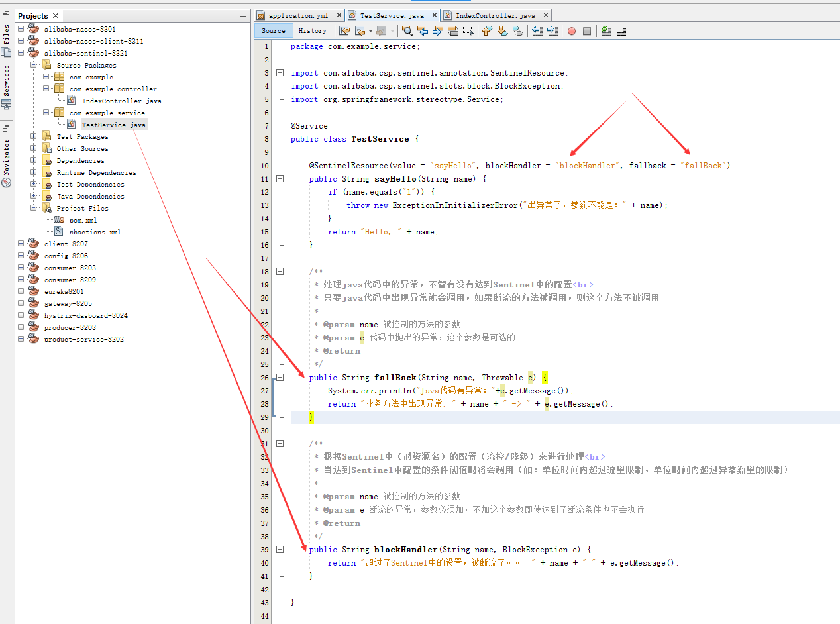Select IndexController.java in the project tree
The height and width of the screenshot is (624, 840).
pos(122,101)
